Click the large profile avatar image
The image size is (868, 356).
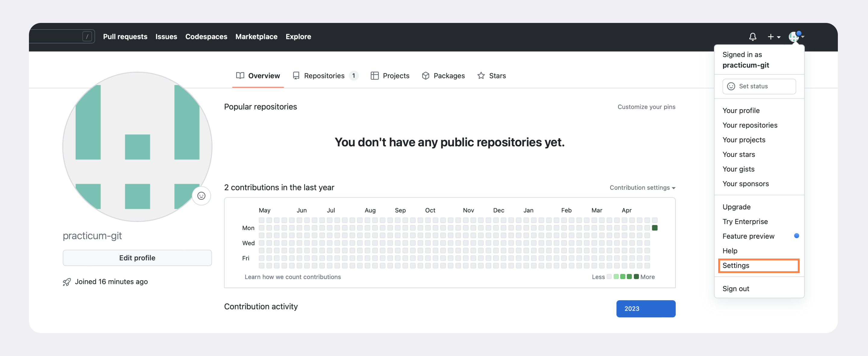point(137,147)
